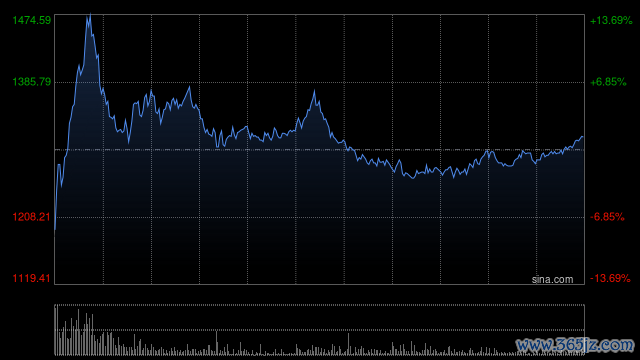Click the 1208.21 price label
640x360 pixels.
pyautogui.click(x=31, y=217)
